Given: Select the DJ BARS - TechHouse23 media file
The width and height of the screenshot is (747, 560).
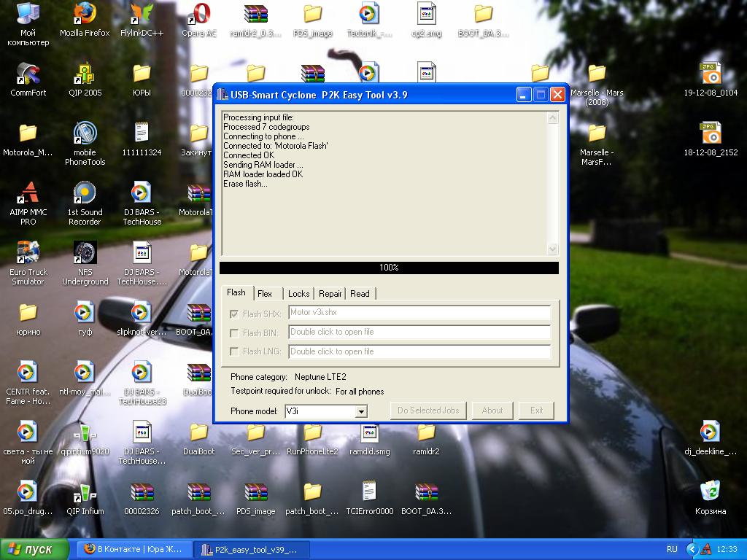Looking at the screenshot, I should click(x=142, y=383).
